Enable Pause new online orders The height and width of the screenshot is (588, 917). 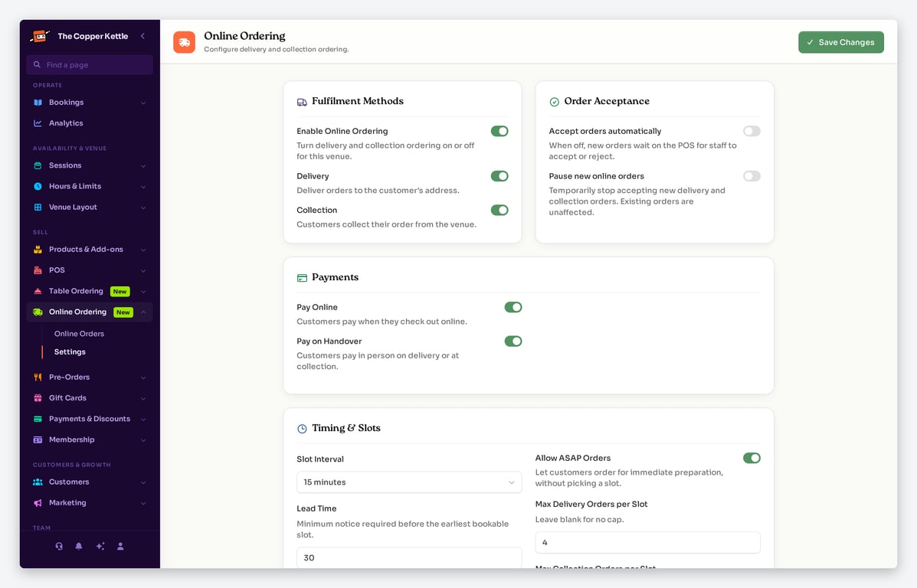[x=752, y=176]
